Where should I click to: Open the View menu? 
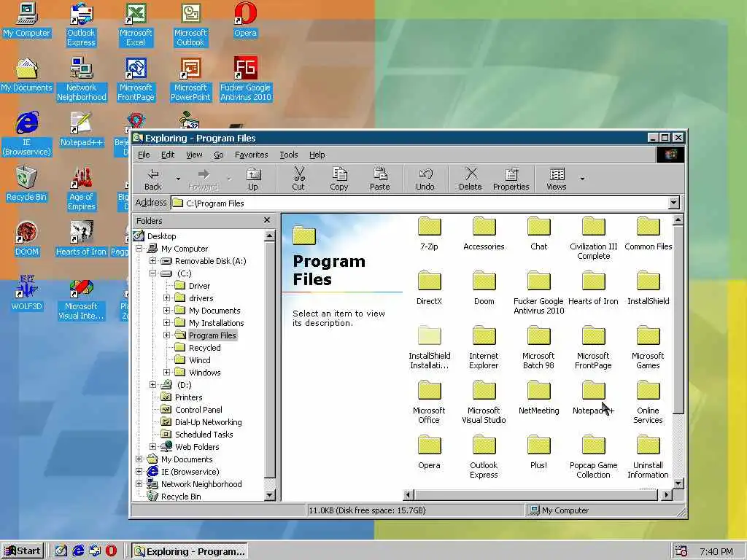(194, 155)
